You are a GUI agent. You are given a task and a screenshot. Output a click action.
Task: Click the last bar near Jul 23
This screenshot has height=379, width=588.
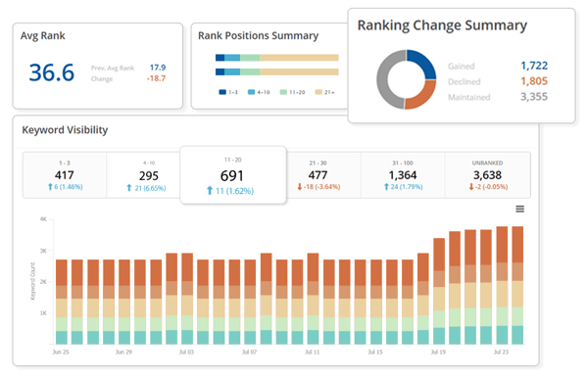click(x=517, y=285)
